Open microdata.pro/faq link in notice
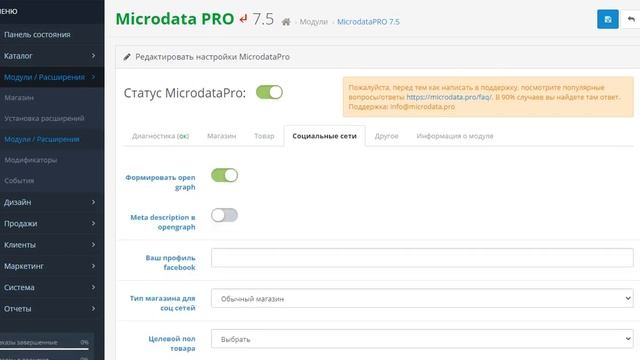The height and width of the screenshot is (360, 640). click(449, 97)
